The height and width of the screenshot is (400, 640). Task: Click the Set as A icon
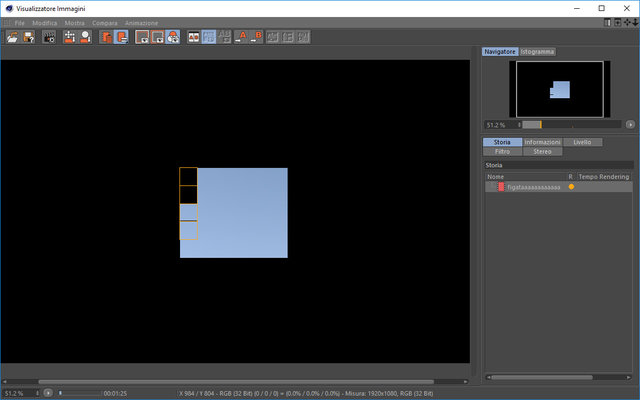point(241,37)
